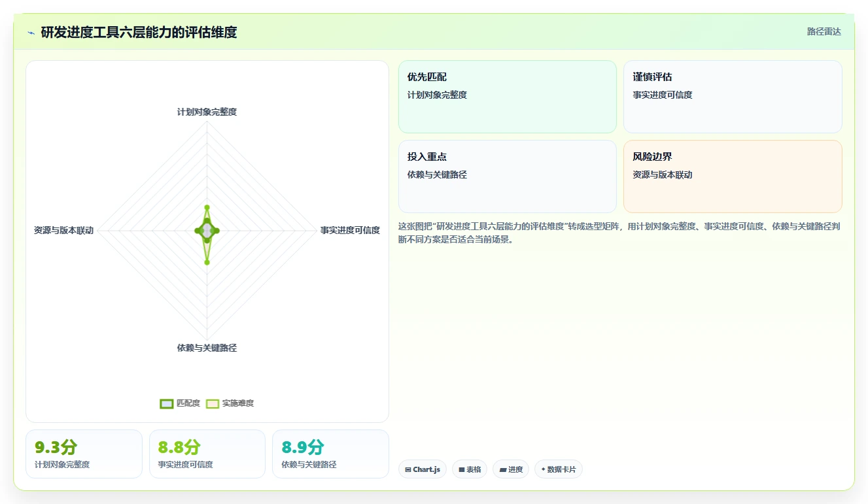This screenshot has height=504, width=868.
Task: Click the radar axis label 事实进度可信度
Action: coord(350,230)
